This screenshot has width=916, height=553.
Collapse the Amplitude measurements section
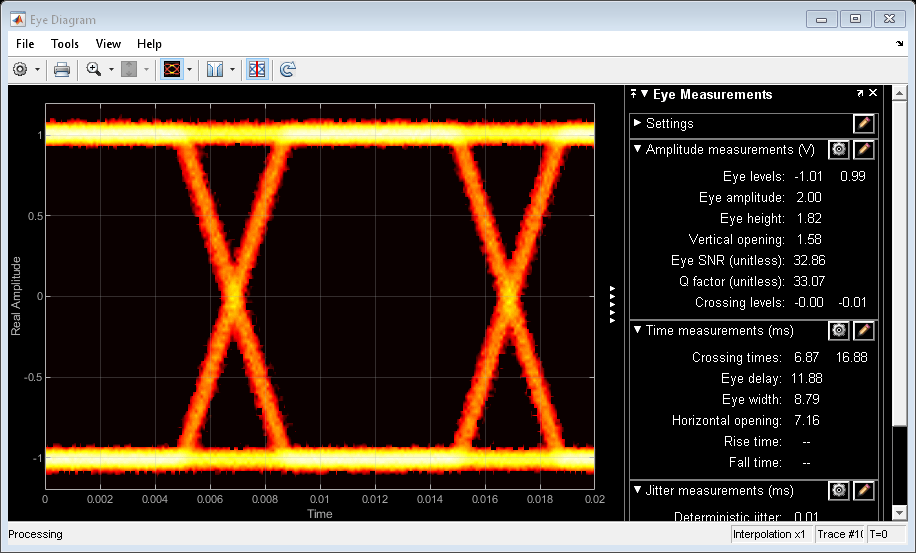coord(637,149)
